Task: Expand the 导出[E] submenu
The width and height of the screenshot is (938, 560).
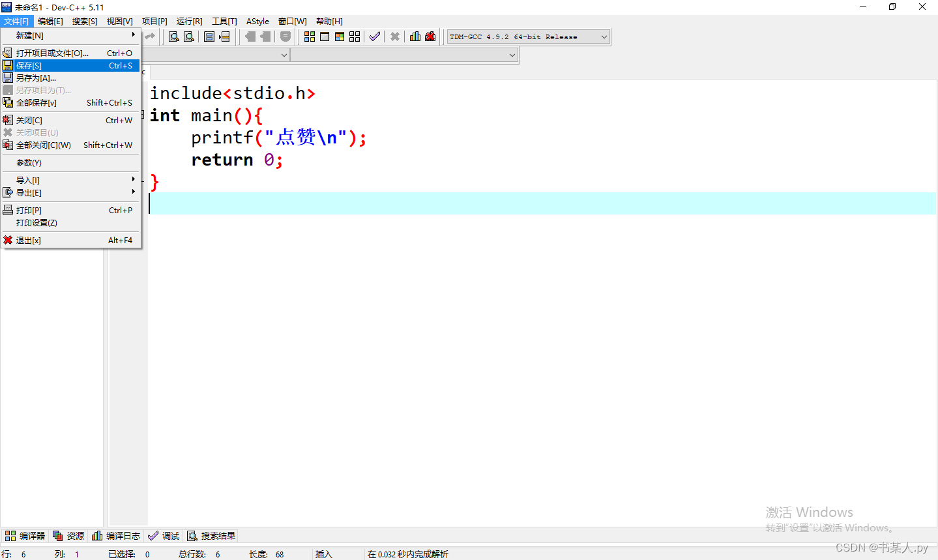Action: 70,192
